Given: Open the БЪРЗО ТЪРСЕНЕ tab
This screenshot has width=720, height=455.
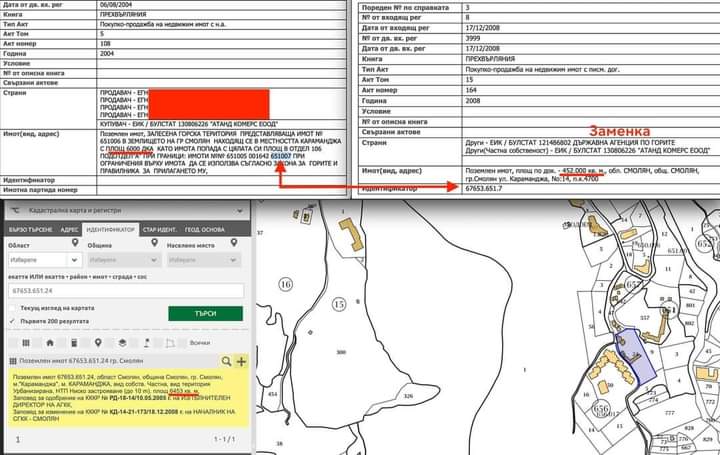Looking at the screenshot, I should point(31,230).
